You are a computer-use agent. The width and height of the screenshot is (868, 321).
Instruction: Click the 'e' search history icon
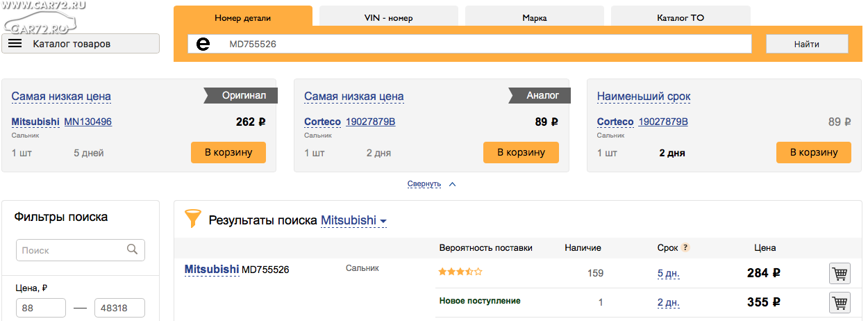coord(203,44)
